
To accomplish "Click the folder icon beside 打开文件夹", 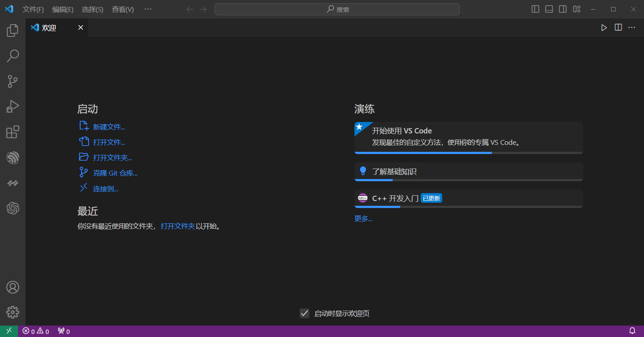I will click(x=84, y=157).
